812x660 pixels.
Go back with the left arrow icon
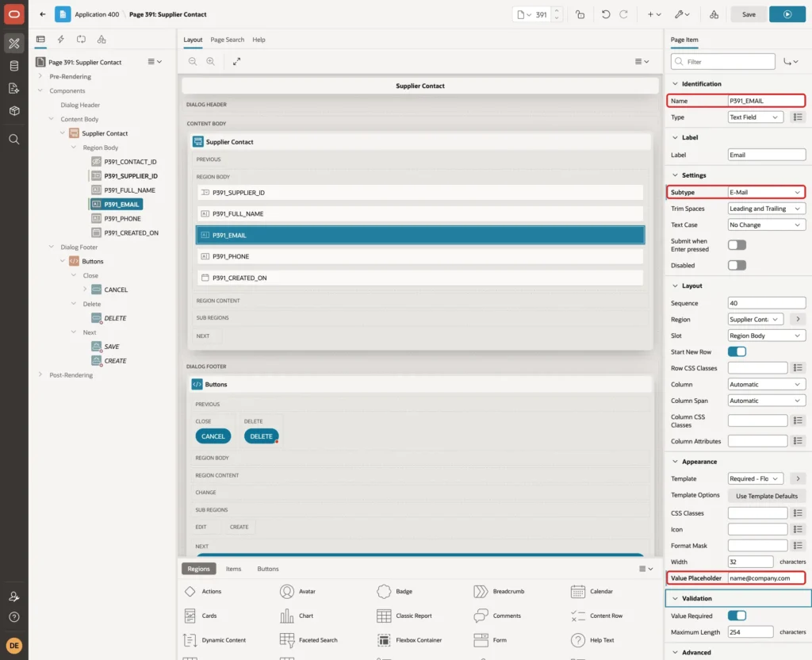(43, 14)
